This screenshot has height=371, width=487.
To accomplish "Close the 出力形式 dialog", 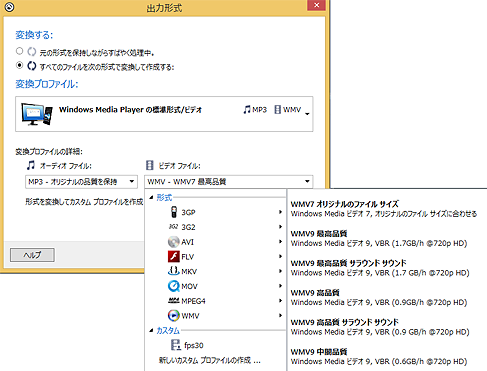I will [316, 5].
